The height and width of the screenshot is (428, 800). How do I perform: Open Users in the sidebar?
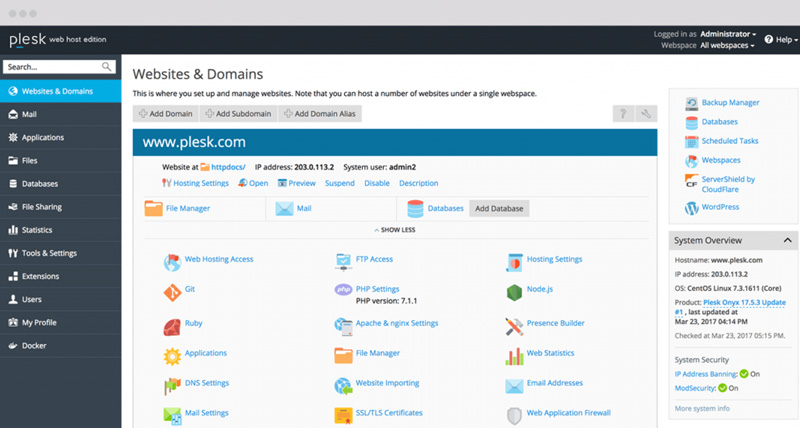61,299
